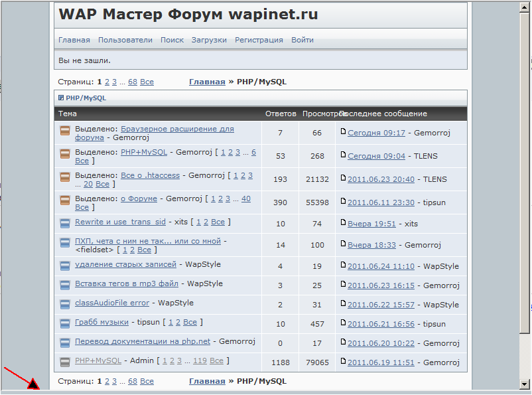The height and width of the screenshot is (395, 532).
Task: Click the gray closed-topic icon beside PHP+MySQL Admin
Action: 65,362
